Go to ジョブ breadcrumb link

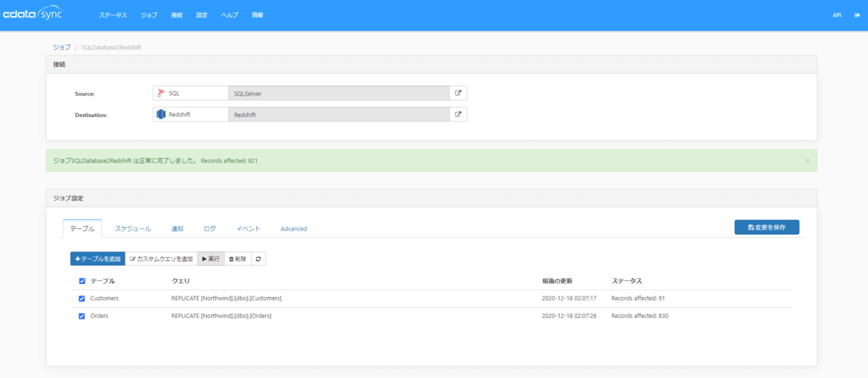[x=62, y=47]
